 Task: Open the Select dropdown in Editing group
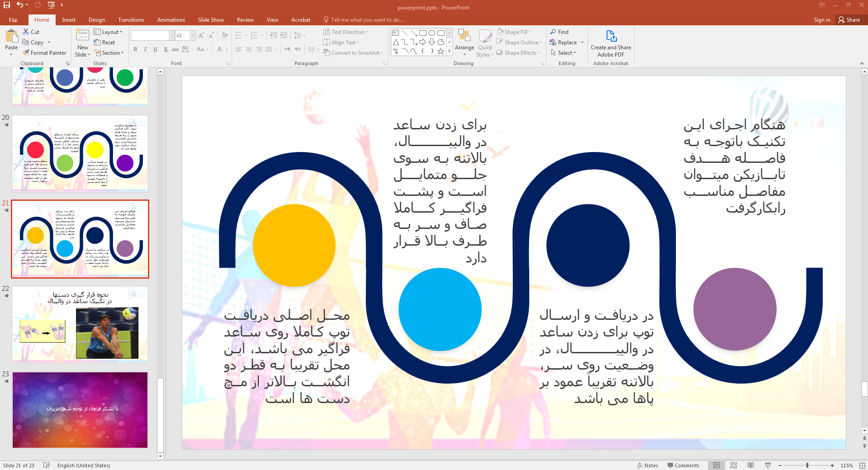tap(564, 52)
